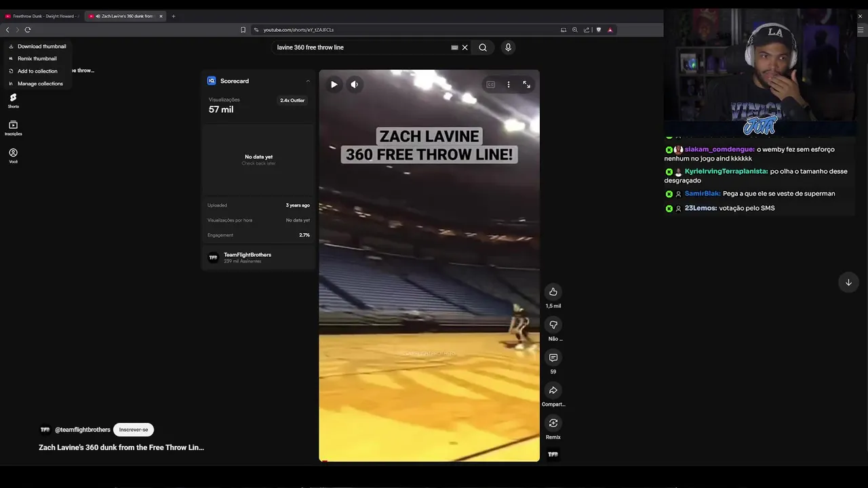Click the TFB avatar in Scorecard
The height and width of the screenshot is (488, 868).
click(x=213, y=258)
